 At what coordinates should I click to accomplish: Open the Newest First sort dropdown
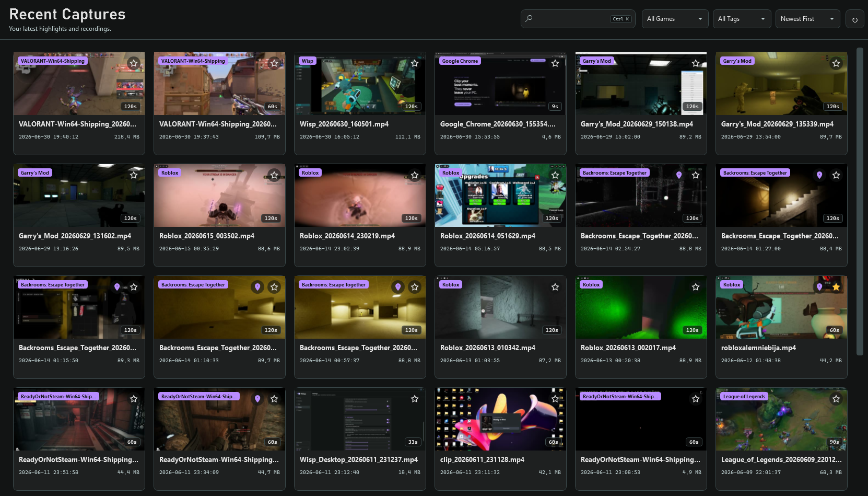(807, 19)
